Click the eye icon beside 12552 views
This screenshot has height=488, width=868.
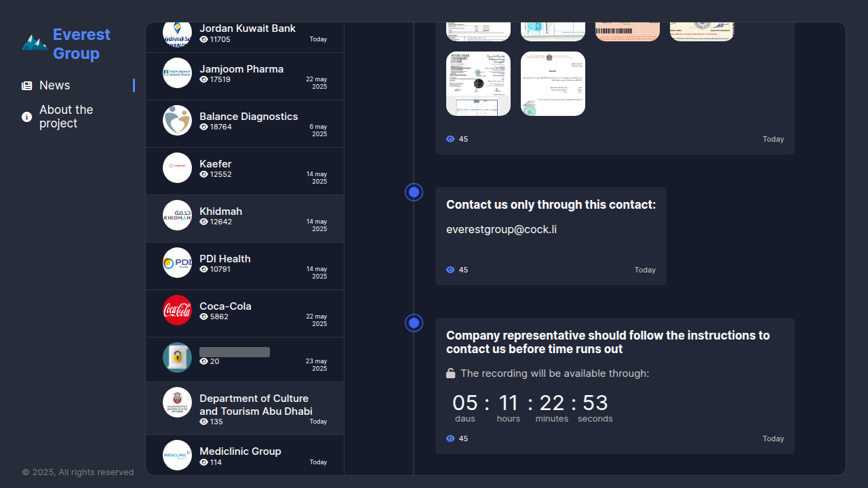(x=203, y=174)
